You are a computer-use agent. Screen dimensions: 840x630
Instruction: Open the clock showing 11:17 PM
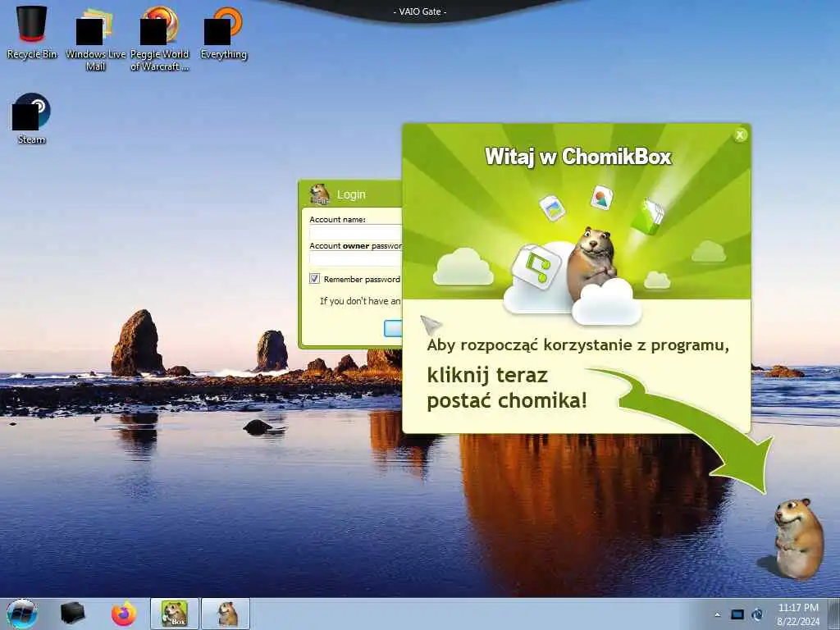coord(798,614)
